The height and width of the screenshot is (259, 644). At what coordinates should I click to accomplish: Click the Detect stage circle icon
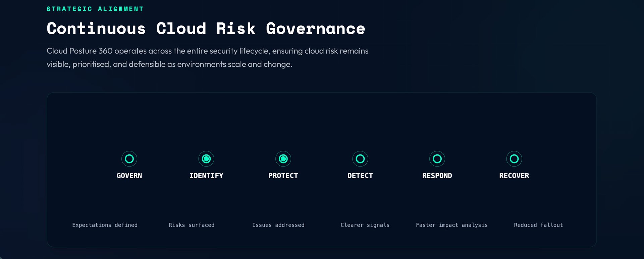point(360,159)
